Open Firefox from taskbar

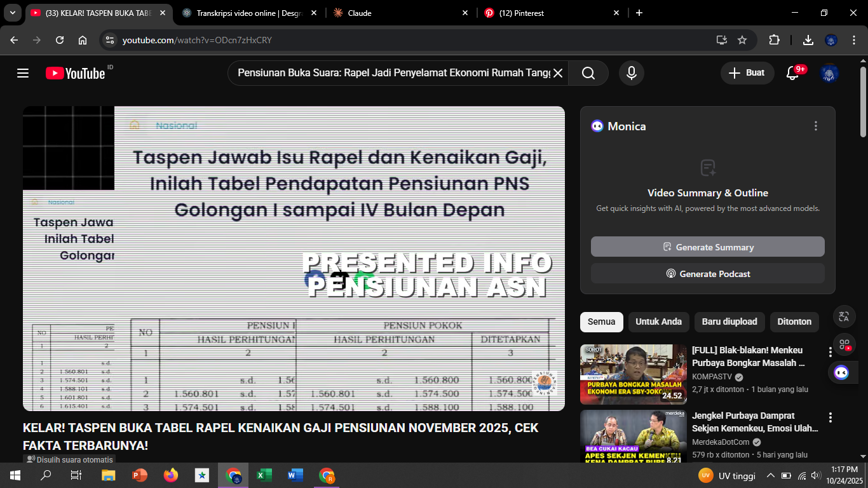point(171,475)
